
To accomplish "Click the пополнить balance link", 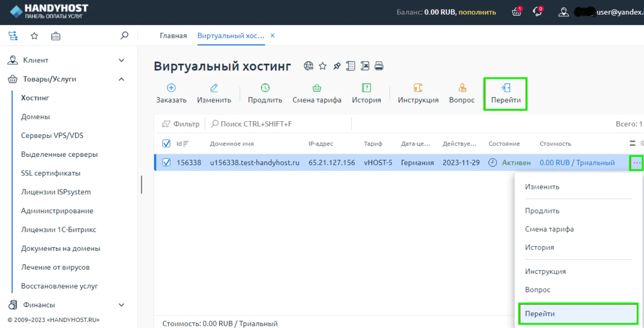I will tap(477, 12).
